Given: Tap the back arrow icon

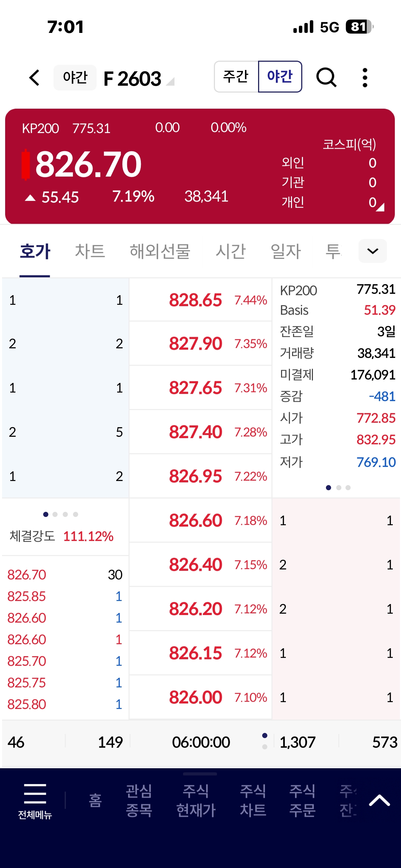Looking at the screenshot, I should tap(35, 77).
